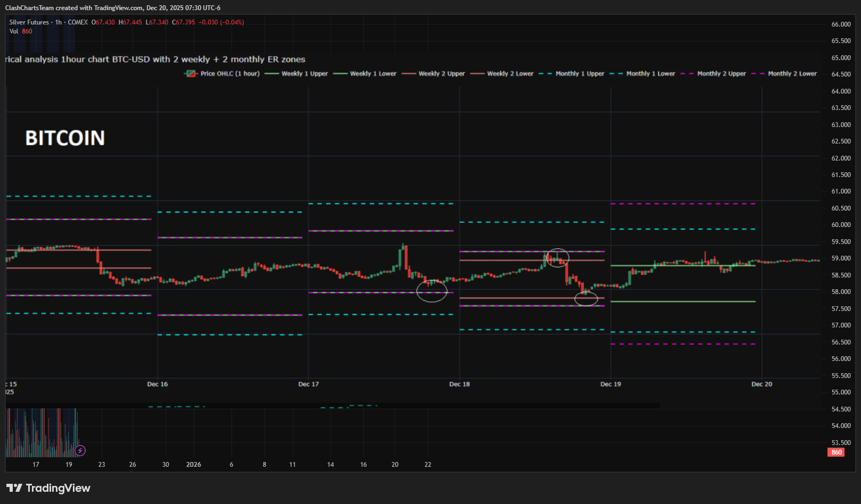Toggle the Weekly 1 Lower legend entry
Screen dimensions: 861x504
point(365,73)
